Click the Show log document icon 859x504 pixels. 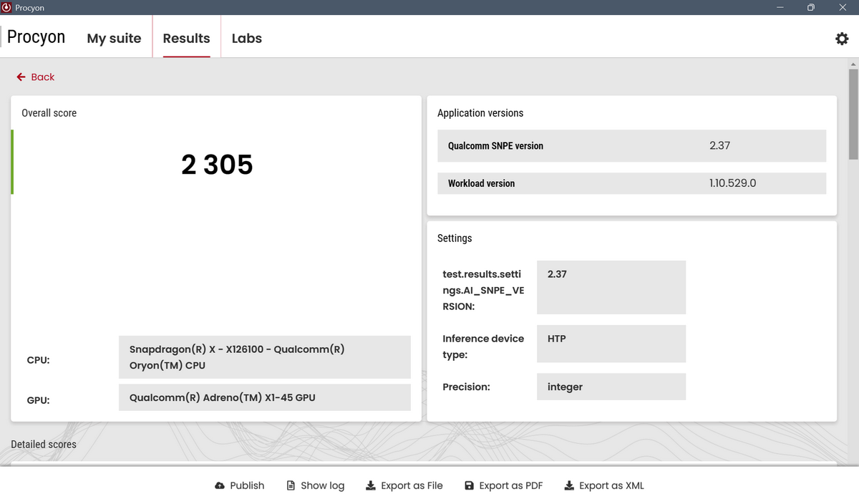click(291, 485)
